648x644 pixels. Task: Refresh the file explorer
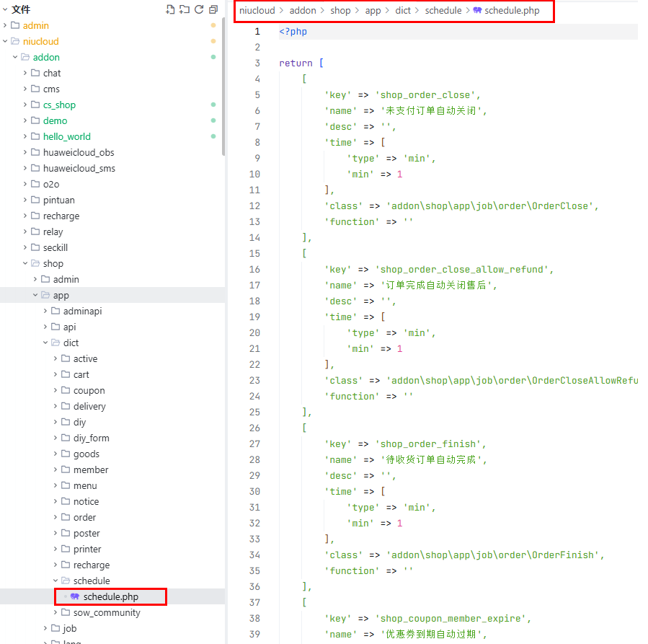pyautogui.click(x=199, y=9)
